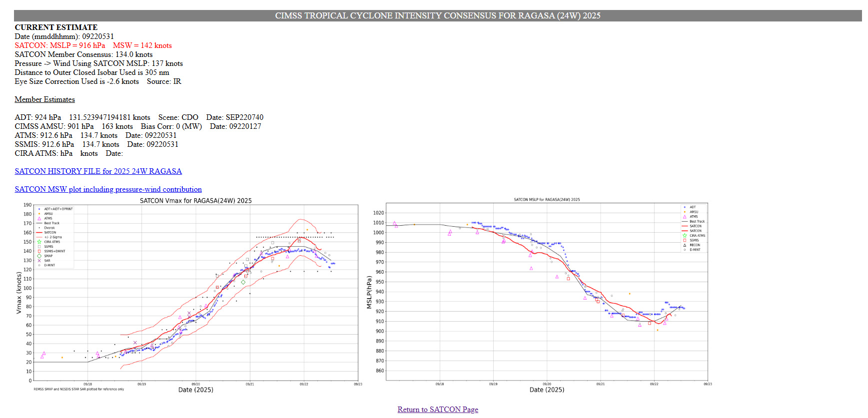Click the Vmax (knots) axis label
The image size is (868, 418).
[19, 293]
